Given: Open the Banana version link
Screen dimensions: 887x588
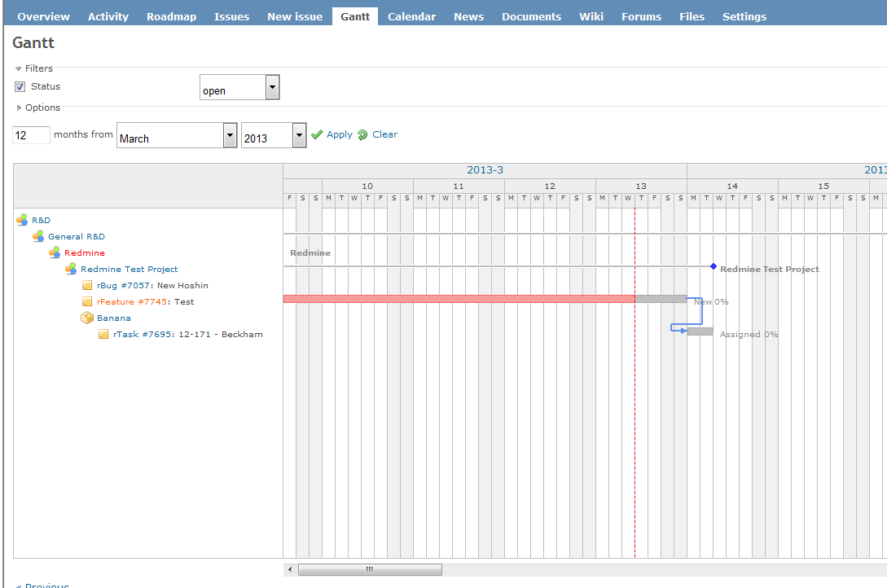Looking at the screenshot, I should click(114, 318).
